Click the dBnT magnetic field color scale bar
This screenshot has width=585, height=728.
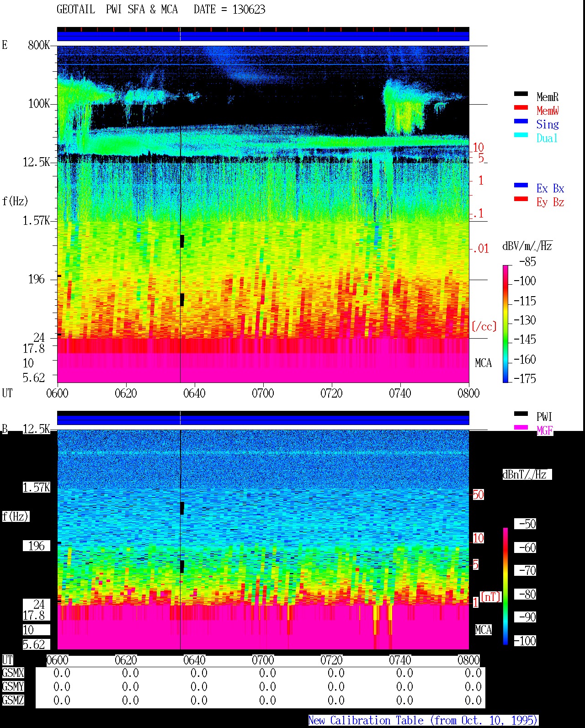(505, 586)
